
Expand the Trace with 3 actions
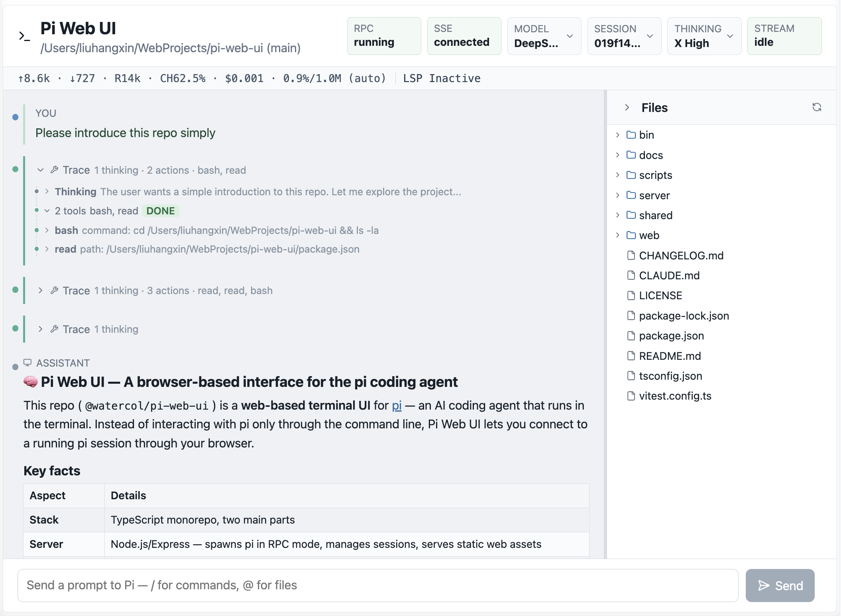40,290
